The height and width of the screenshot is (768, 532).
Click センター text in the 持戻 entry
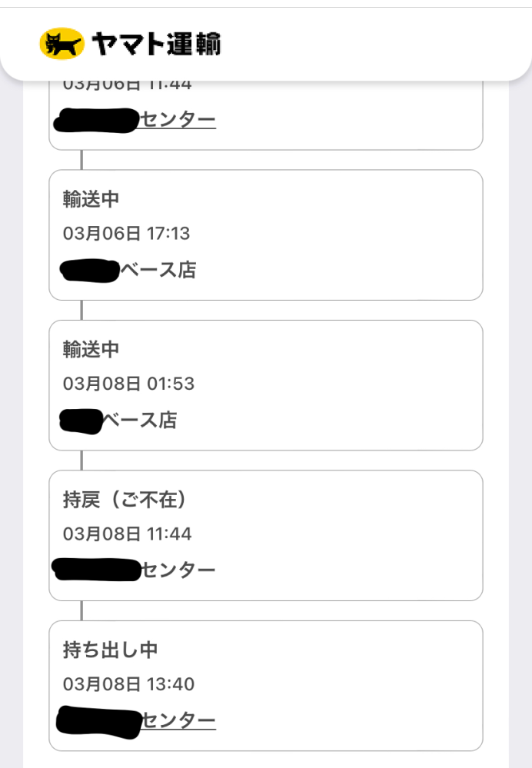[x=178, y=570]
